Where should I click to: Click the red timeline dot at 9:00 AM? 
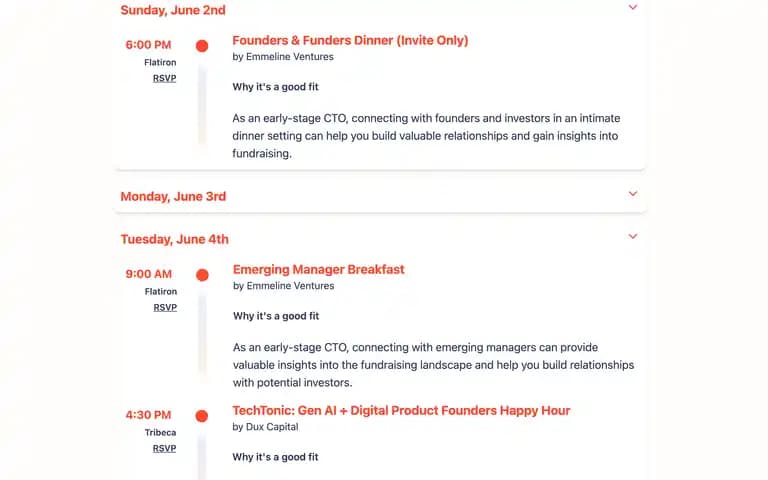pyautogui.click(x=202, y=275)
